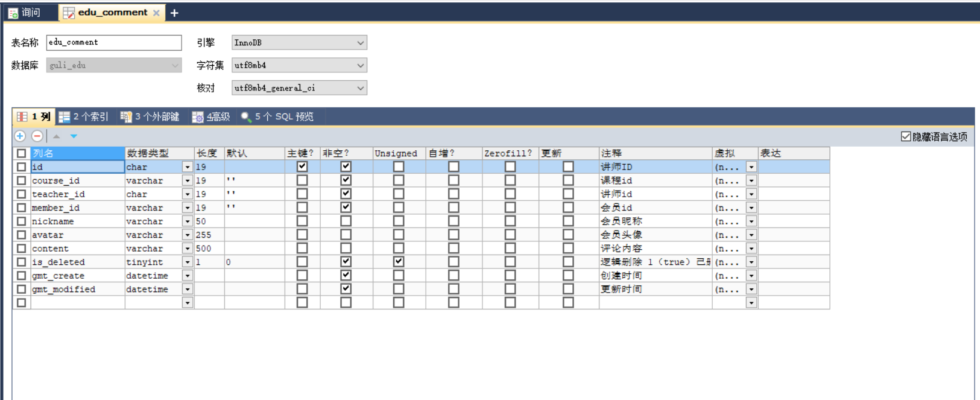Click the comment cell 评论内容

point(656,249)
